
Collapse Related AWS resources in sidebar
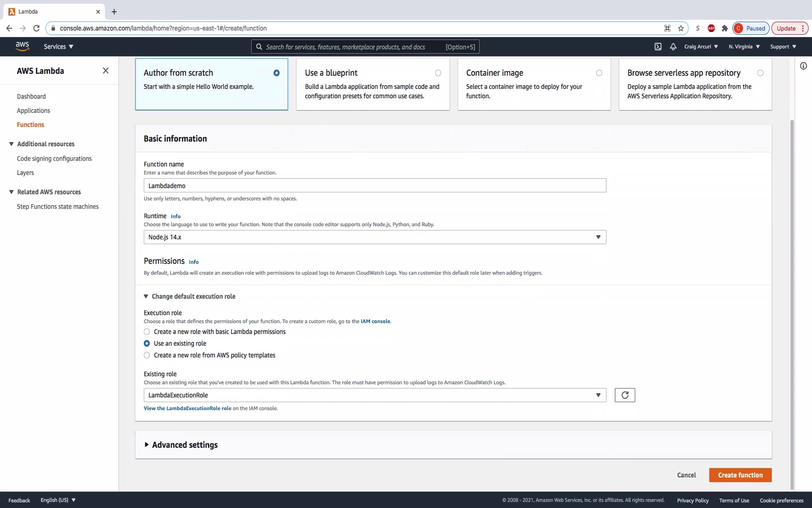tap(45, 192)
